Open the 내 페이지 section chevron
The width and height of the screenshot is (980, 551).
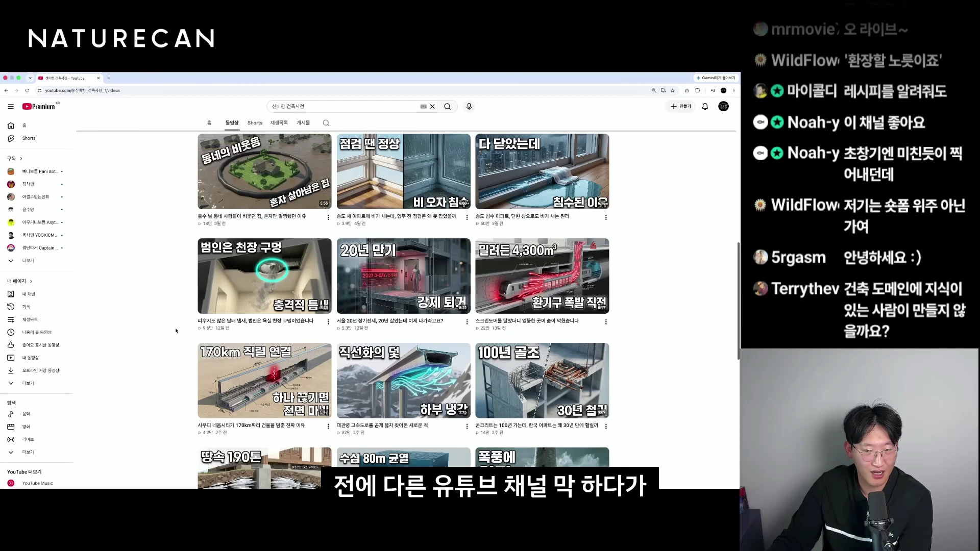point(31,281)
